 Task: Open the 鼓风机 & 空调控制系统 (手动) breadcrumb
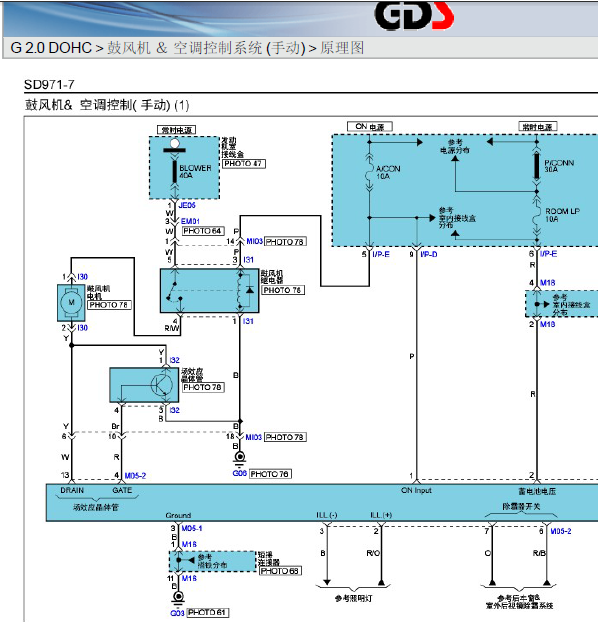(206, 48)
